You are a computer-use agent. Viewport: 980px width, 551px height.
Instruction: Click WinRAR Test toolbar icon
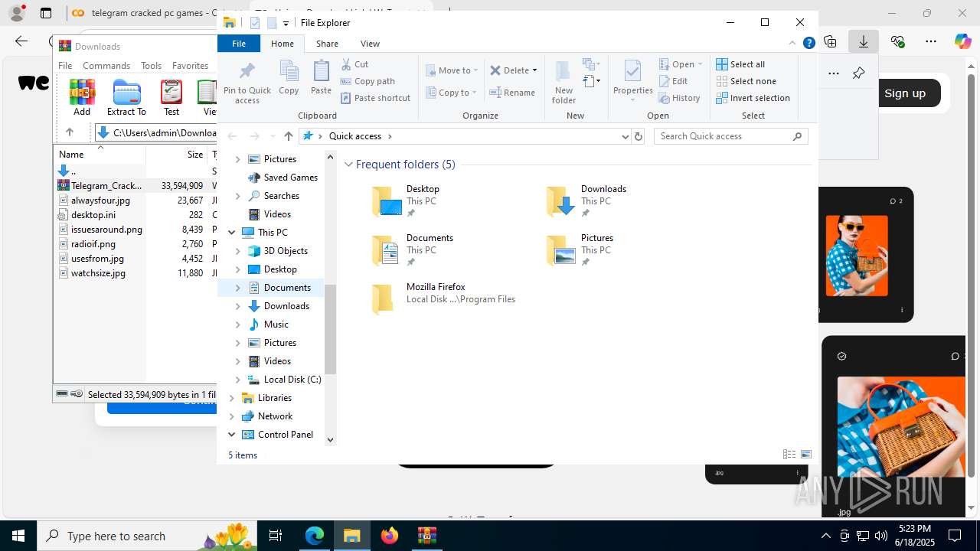[171, 98]
